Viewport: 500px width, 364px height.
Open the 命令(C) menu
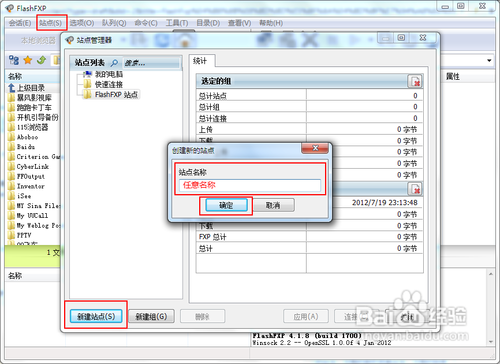pyautogui.click(x=146, y=23)
